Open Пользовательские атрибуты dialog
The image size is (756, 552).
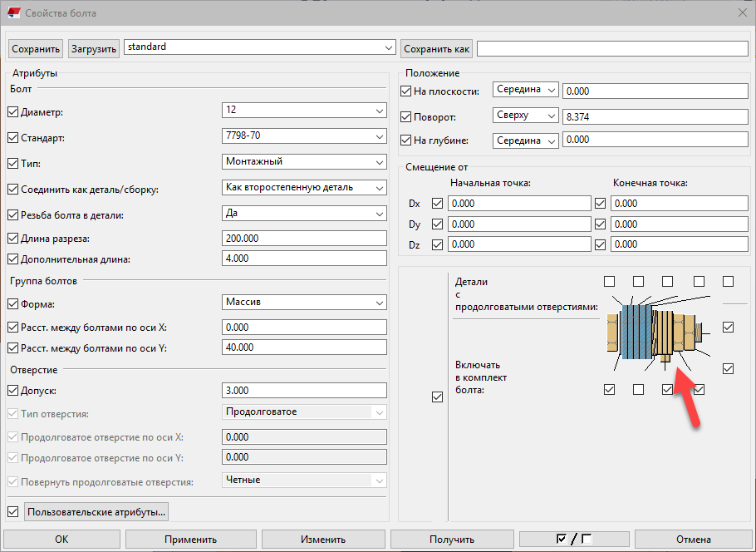coord(97,511)
